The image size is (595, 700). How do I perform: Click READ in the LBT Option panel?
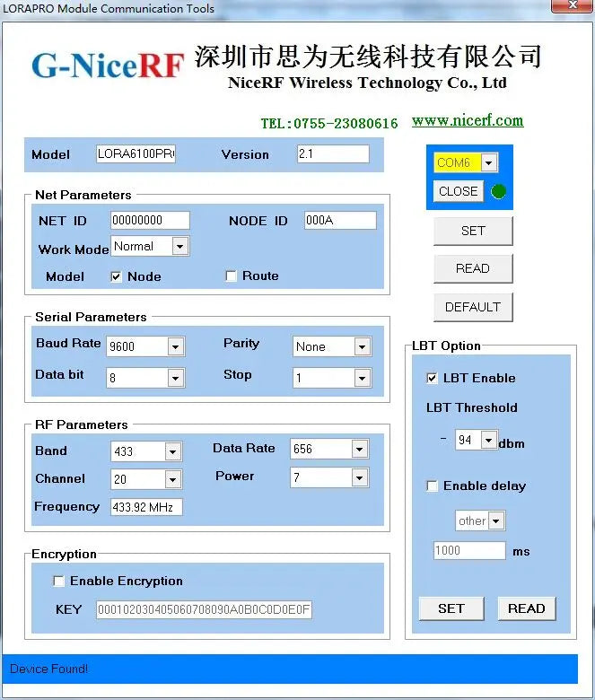click(x=527, y=608)
